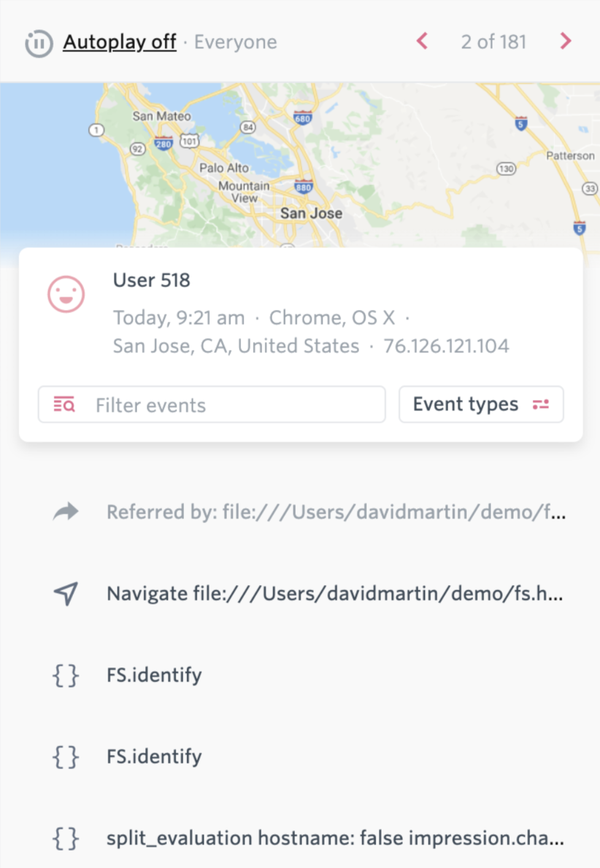Click the Event types sliders icon
Image resolution: width=600 pixels, height=868 pixels.
coord(540,405)
